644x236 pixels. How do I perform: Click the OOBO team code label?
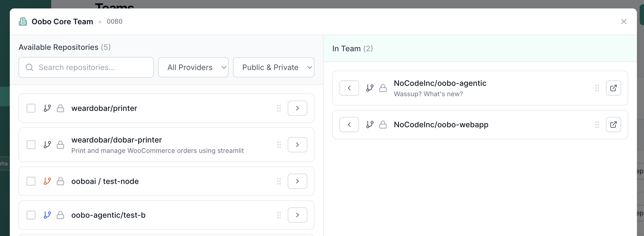click(x=115, y=22)
